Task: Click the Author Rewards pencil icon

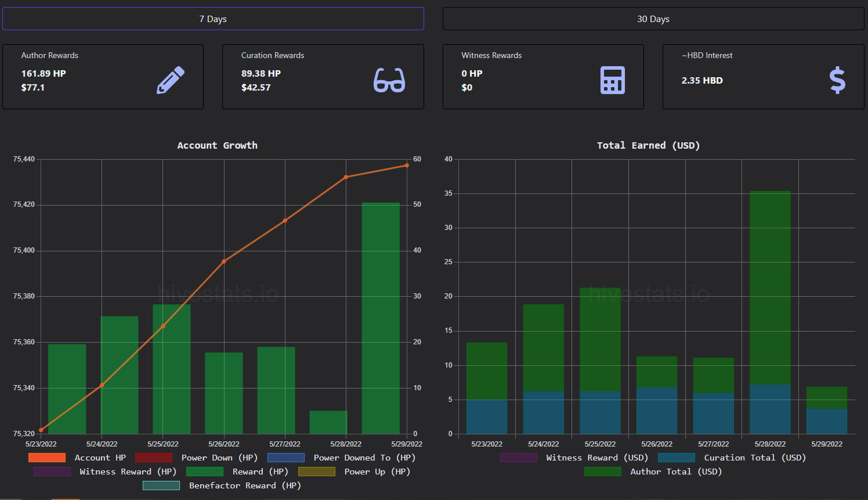Action: (x=171, y=80)
